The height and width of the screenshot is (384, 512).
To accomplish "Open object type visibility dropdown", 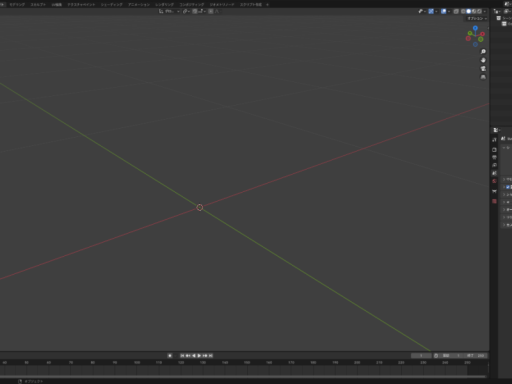I will 422,11.
